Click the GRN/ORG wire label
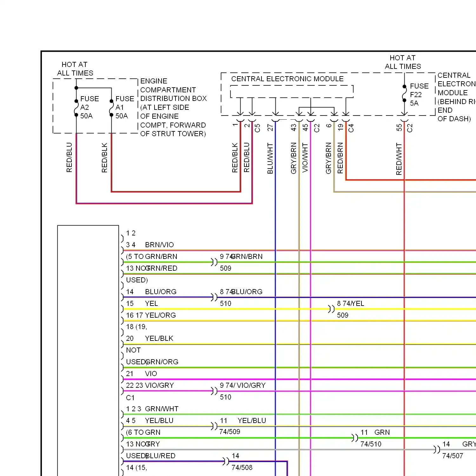The width and height of the screenshot is (476, 476). tap(162, 362)
